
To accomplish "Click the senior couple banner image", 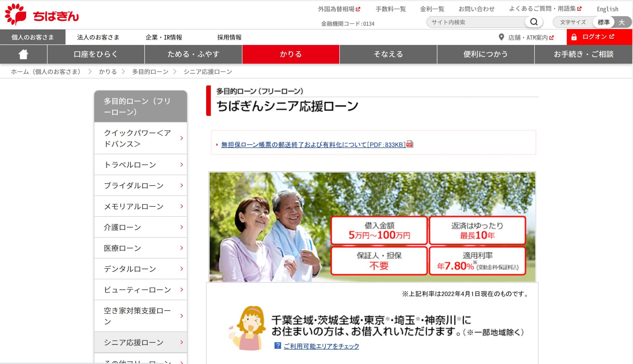I will (x=372, y=227).
